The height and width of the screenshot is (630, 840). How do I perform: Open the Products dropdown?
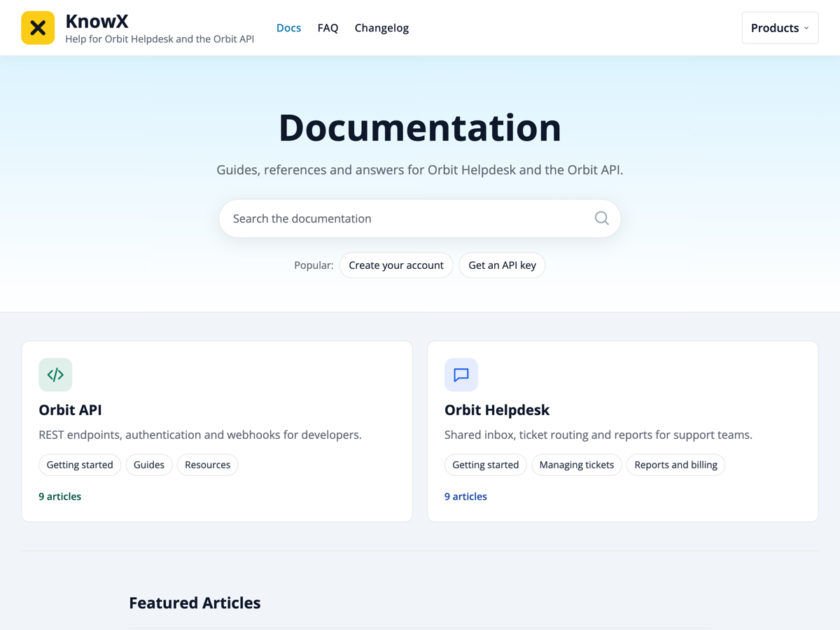point(780,28)
